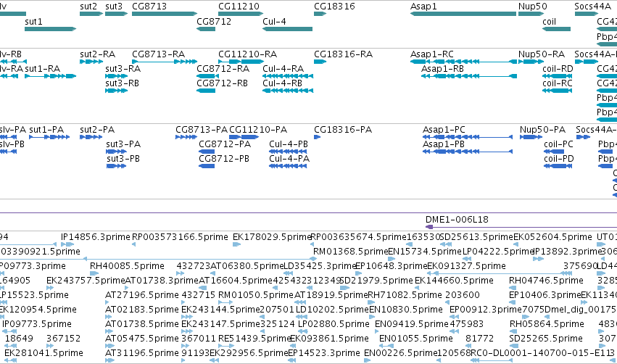Viewport: 617px width, 364px height.
Task: Select the coil-RD transcript
Action: point(557,76)
